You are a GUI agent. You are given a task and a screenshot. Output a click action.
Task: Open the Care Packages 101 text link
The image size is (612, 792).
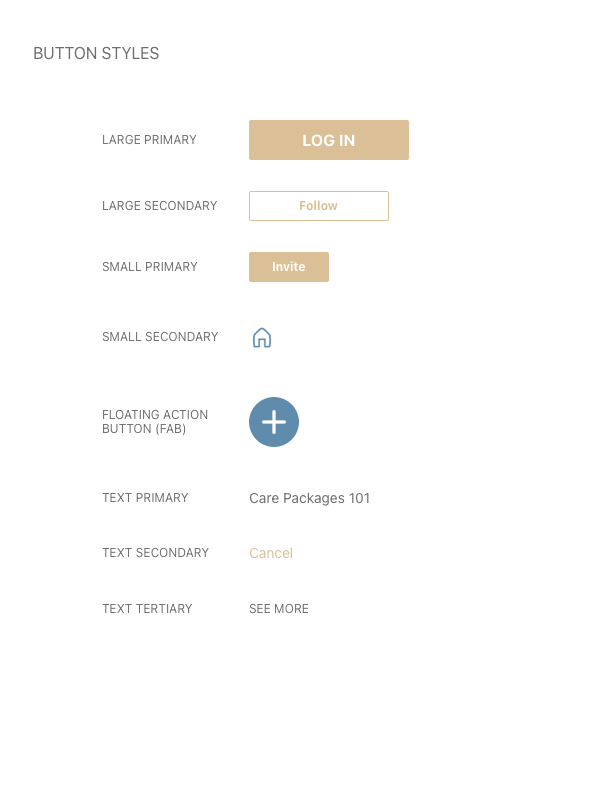tap(310, 498)
